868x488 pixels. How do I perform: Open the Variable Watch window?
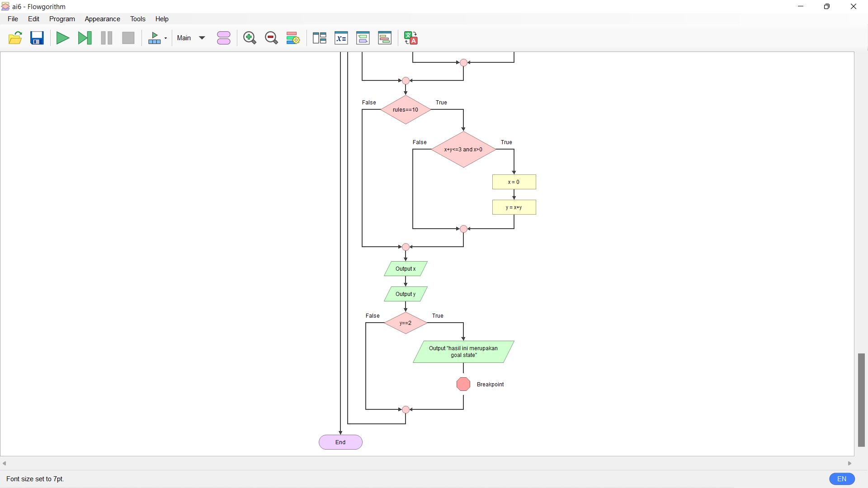coord(341,38)
